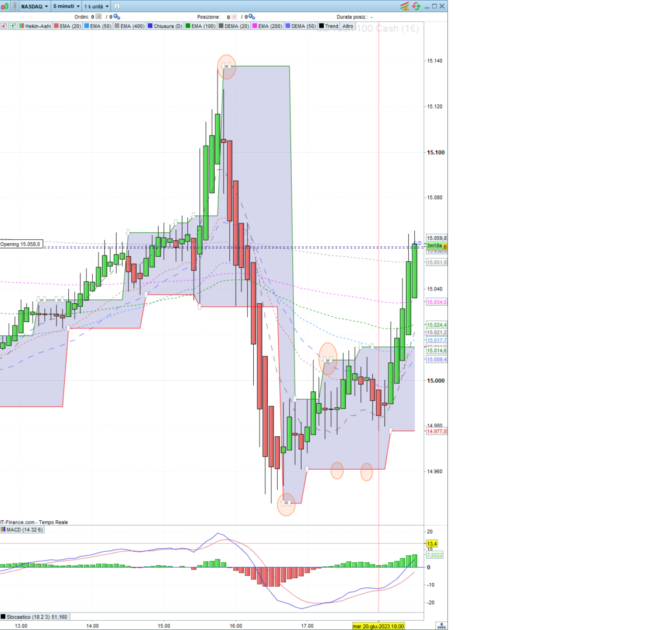
Task: Click the 16.00 time axis label
Action: (x=236, y=626)
